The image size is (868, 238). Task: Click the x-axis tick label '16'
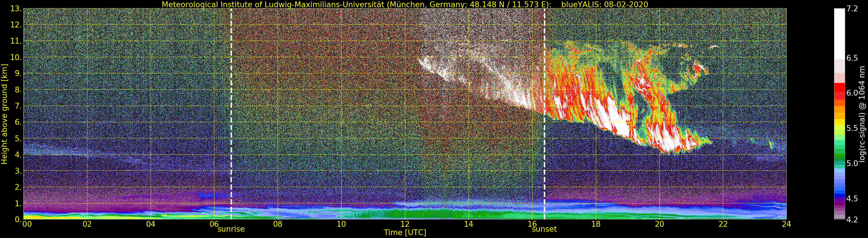coord(532,224)
